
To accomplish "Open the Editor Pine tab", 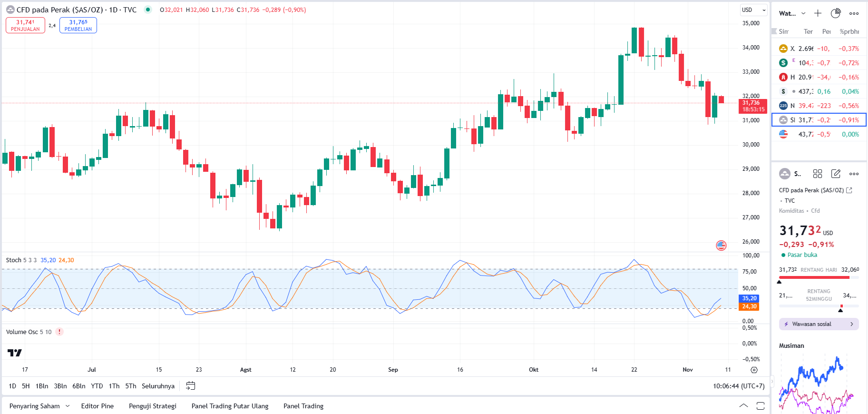I will coord(98,406).
